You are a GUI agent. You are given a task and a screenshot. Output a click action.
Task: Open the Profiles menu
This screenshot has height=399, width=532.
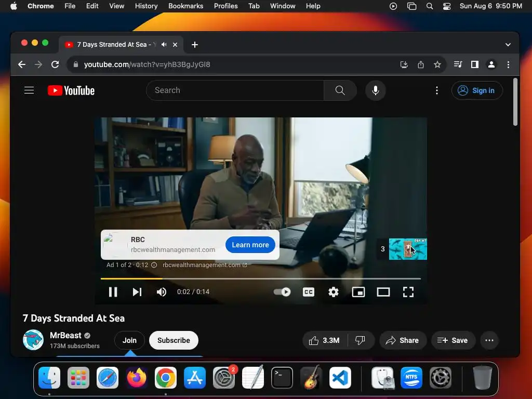(225, 6)
